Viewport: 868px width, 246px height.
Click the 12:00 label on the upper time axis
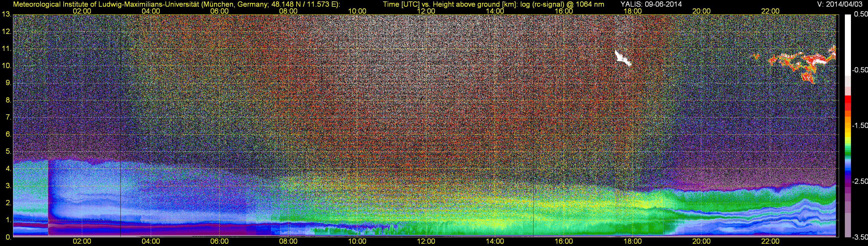click(426, 11)
